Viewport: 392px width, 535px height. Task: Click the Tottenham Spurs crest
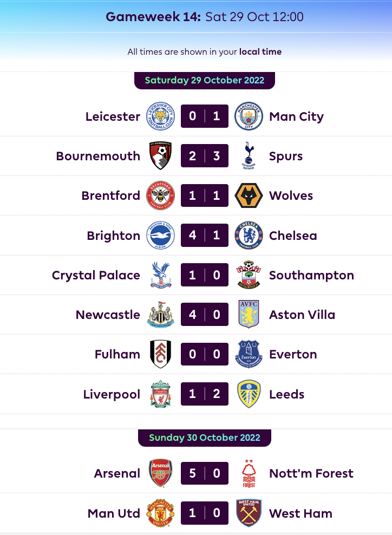[249, 155]
